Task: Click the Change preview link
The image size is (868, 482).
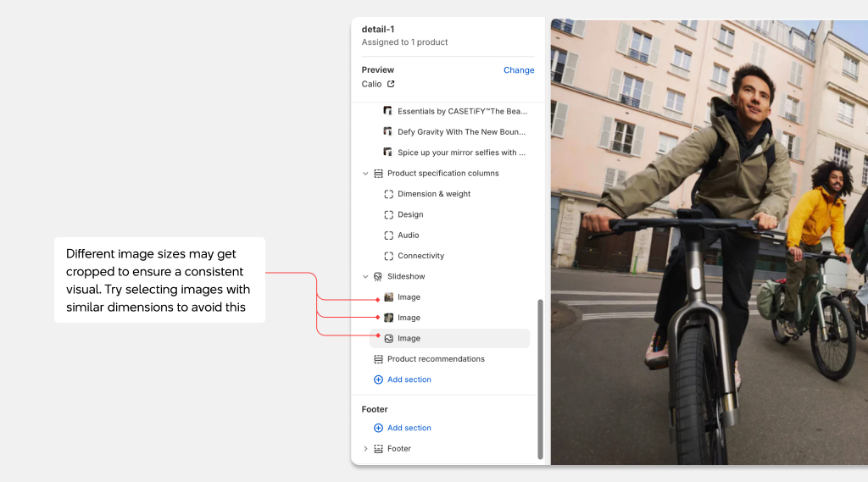Action: tap(519, 70)
